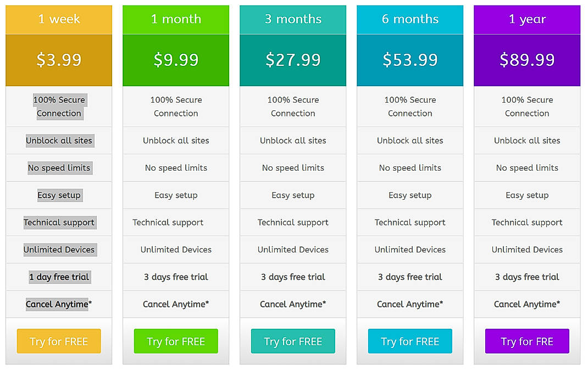Select the "1 week" plan header
Screen dimensions: 588x371
(x=58, y=18)
